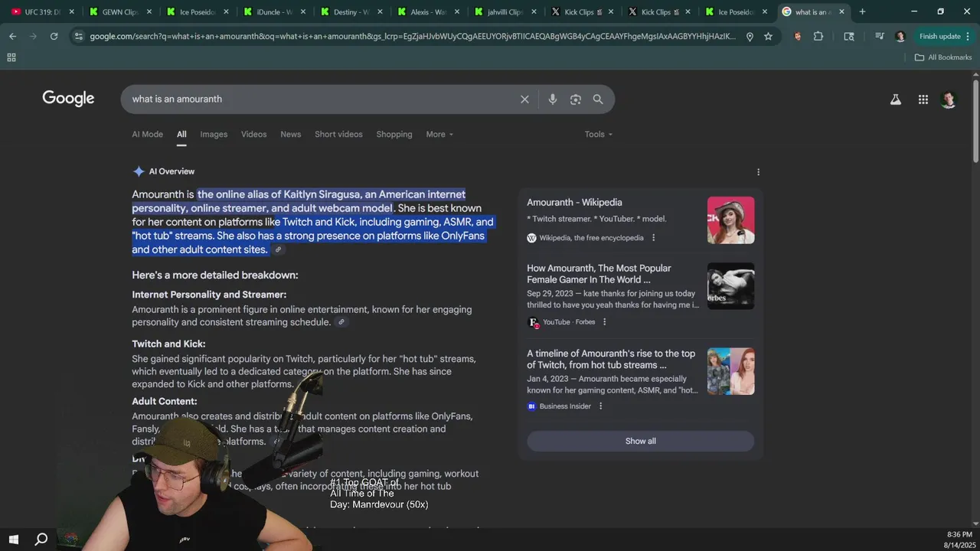
Task: Open the apps grid in the bookmarks bar
Action: click(11, 57)
